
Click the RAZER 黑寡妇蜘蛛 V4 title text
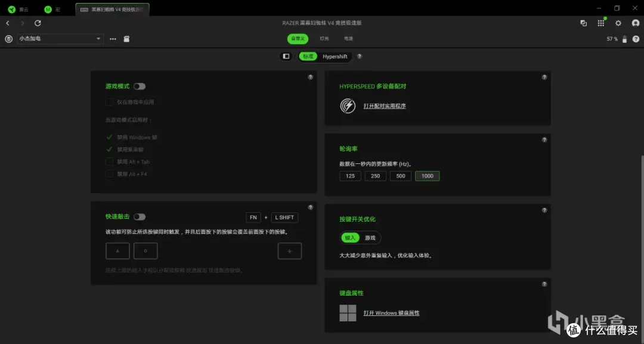(322, 23)
